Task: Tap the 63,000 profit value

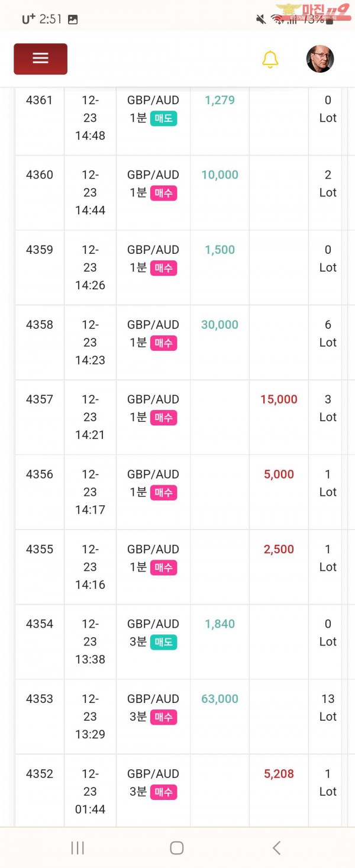Action: (x=220, y=699)
